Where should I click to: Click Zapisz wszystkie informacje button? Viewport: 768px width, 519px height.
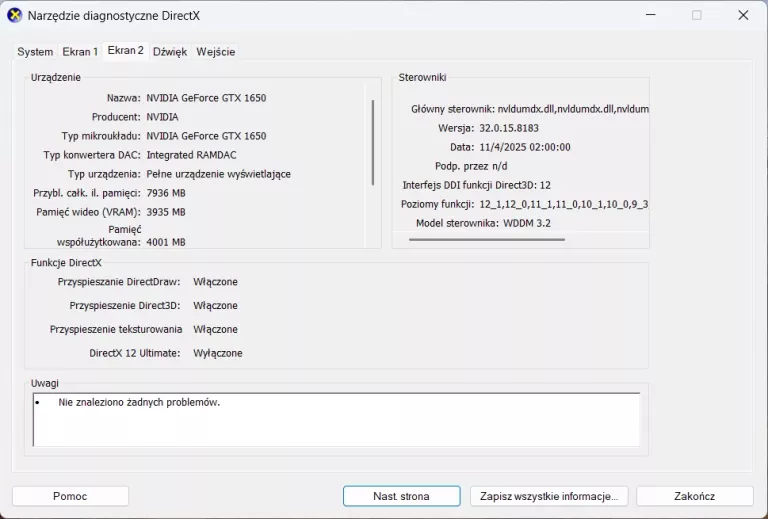tap(548, 496)
